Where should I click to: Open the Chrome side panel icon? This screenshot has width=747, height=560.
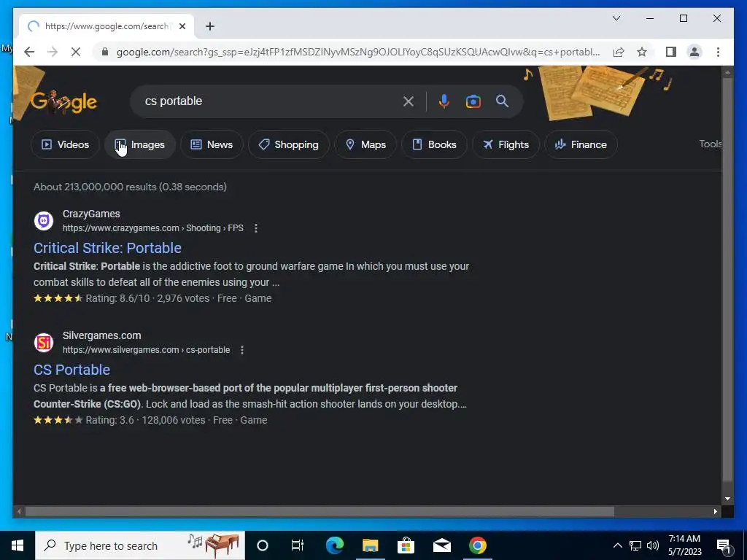click(671, 52)
